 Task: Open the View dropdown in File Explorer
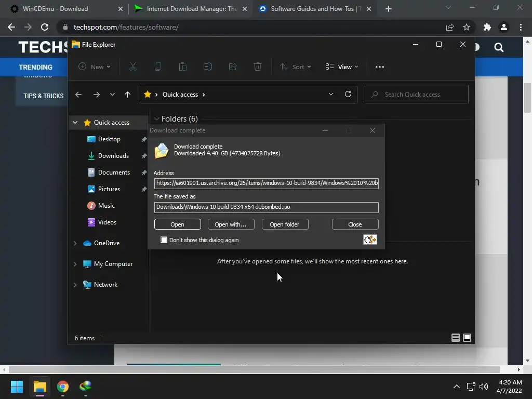342,67
